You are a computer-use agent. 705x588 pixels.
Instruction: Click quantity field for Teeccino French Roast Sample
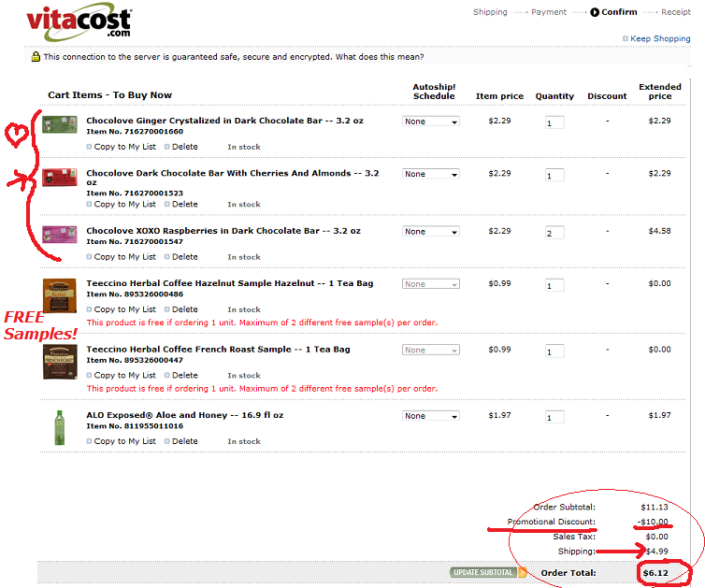[x=554, y=351]
